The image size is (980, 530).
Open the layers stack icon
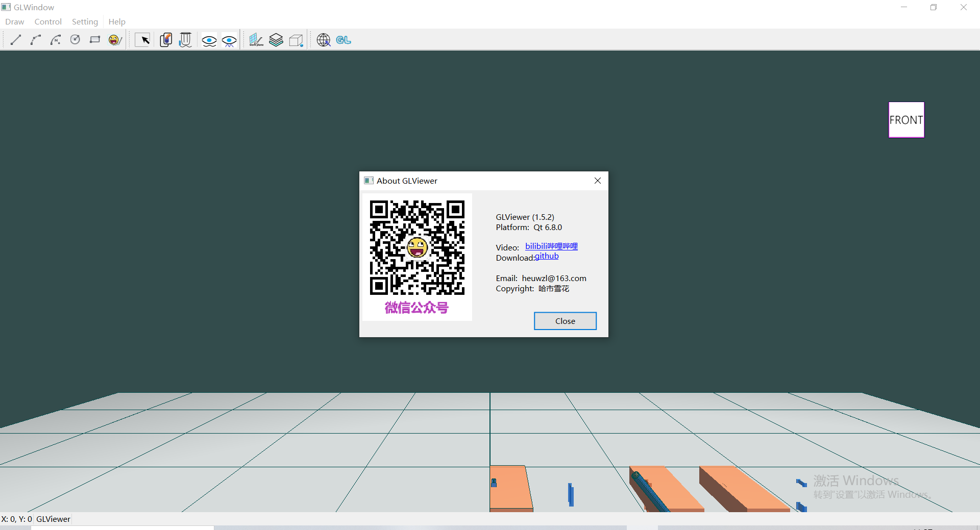276,40
